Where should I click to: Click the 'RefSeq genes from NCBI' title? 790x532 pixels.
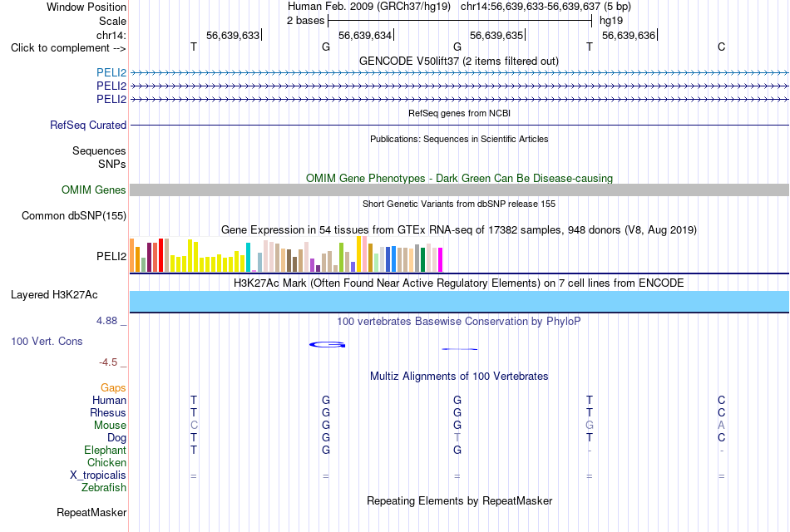459,113
